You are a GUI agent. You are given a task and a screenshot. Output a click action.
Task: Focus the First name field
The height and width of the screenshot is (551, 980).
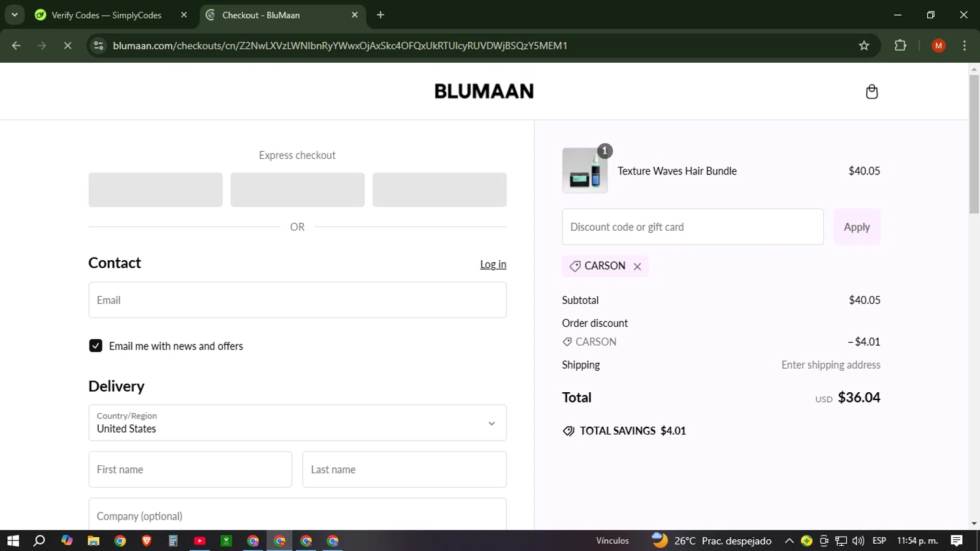[190, 469]
